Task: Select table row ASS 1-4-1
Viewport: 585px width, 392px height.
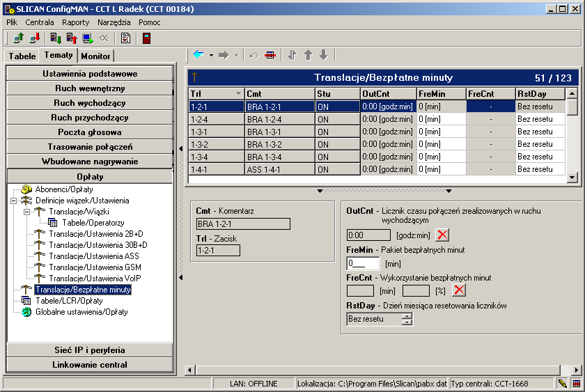Action: pyautogui.click(x=377, y=169)
